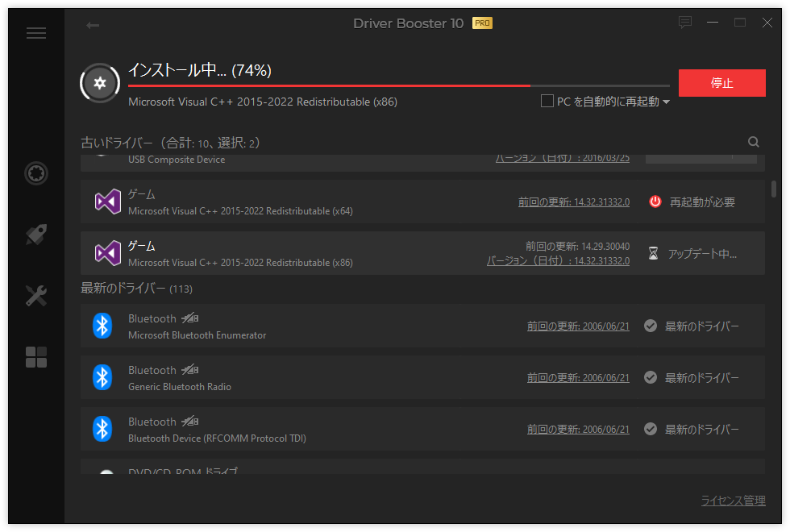Click Visual C++ (x86) purple icon
The height and width of the screenshot is (532, 790).
[x=108, y=253]
